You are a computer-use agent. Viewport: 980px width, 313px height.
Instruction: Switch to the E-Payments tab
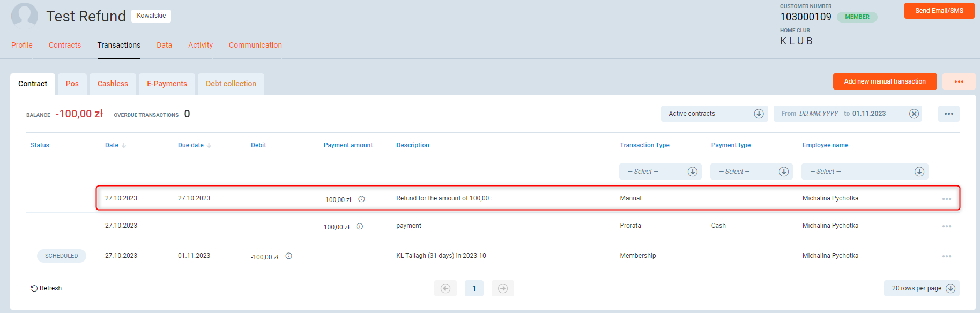[x=167, y=84]
